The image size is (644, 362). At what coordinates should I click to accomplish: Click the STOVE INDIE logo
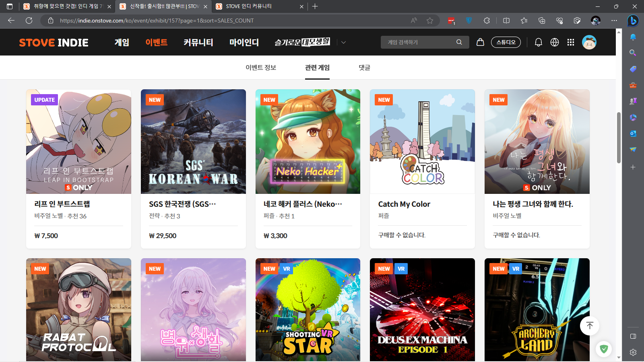pos(54,43)
